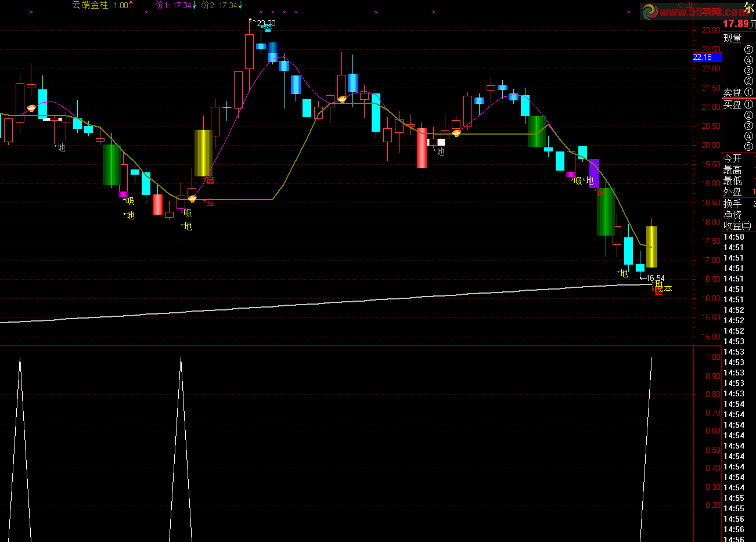Select the 价2: 17.34 indicator readout

[219, 5]
